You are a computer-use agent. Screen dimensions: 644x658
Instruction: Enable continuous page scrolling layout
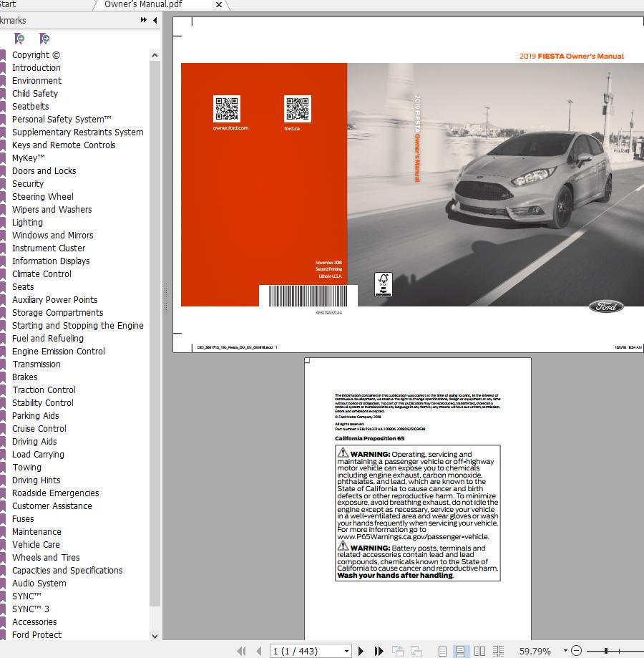[460, 651]
